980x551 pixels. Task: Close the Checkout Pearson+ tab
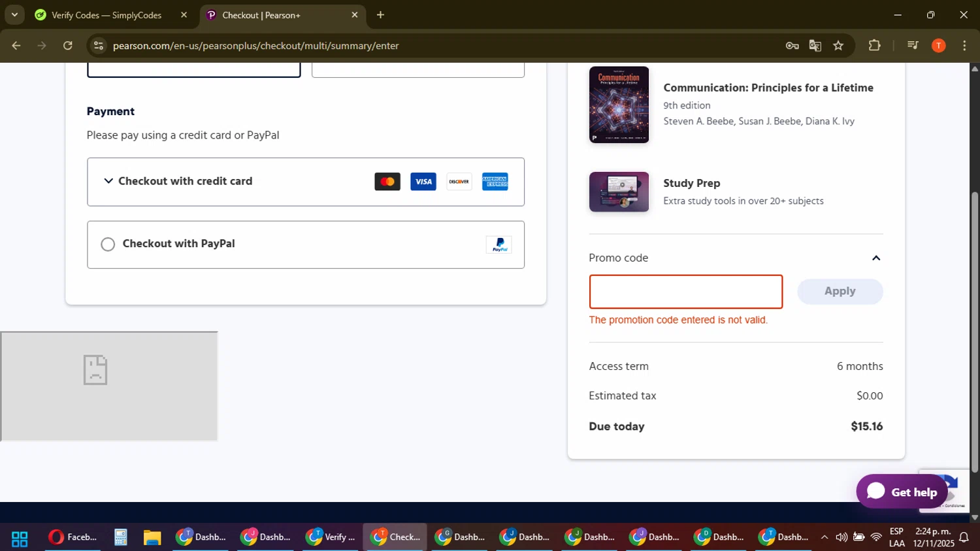click(355, 15)
